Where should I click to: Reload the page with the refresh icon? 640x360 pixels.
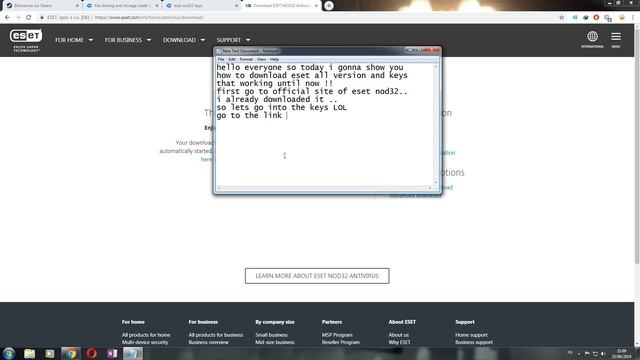pos(29,18)
